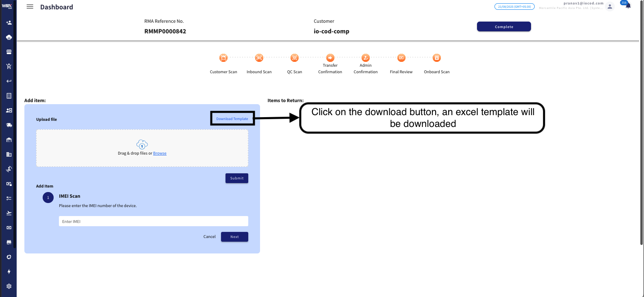Open the hamburger menu next to Dashboard
This screenshot has width=644, height=297.
point(30,7)
